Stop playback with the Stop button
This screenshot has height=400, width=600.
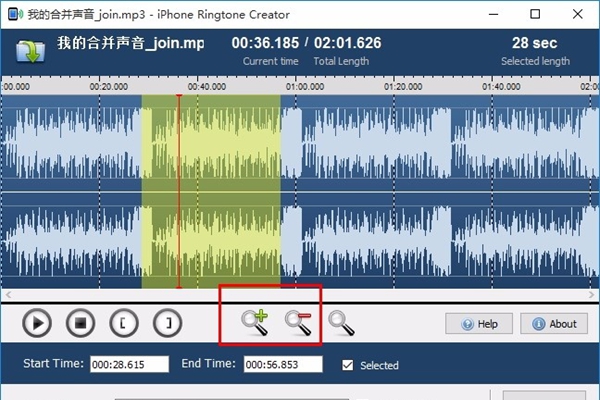(x=80, y=323)
